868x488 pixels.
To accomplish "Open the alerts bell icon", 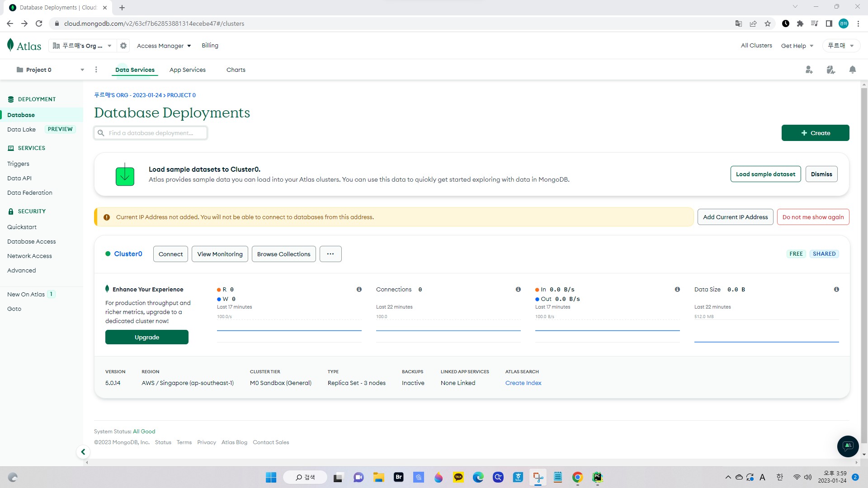I will click(x=853, y=70).
